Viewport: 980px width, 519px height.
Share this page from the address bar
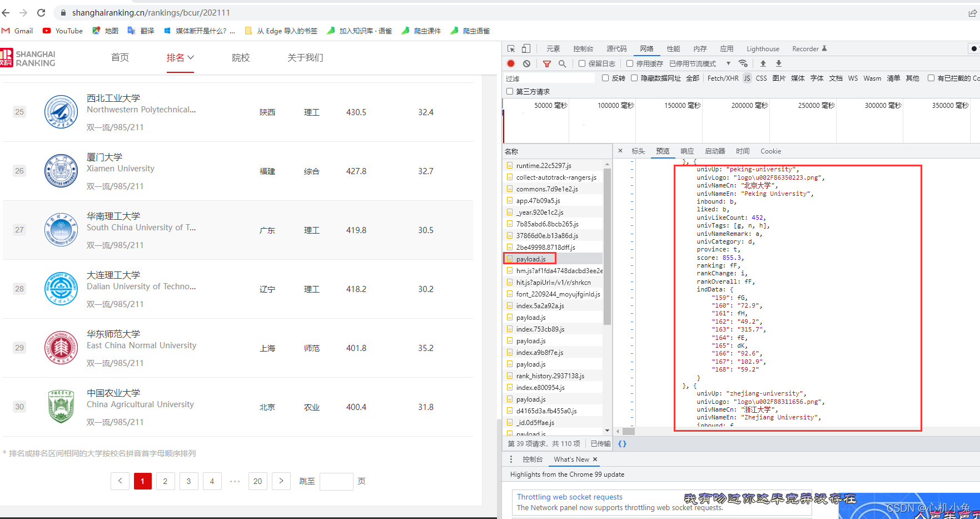(972, 12)
